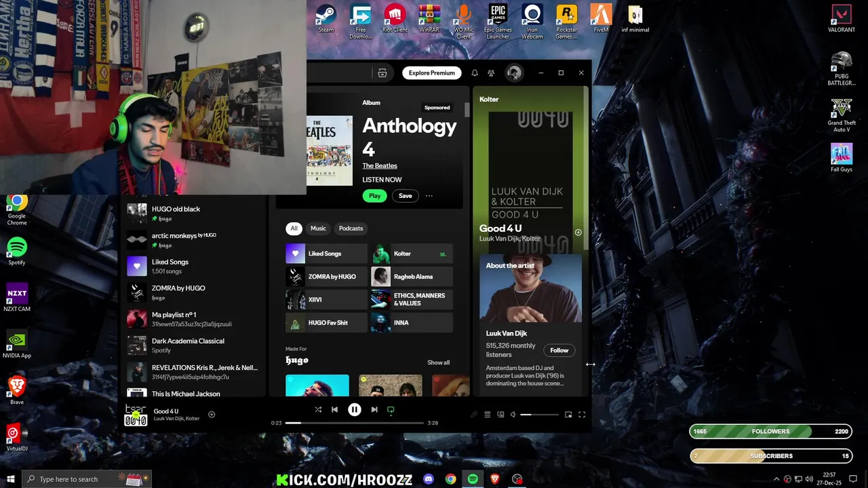Open Friend Activity panel
The width and height of the screenshot is (868, 488).
coord(491,73)
